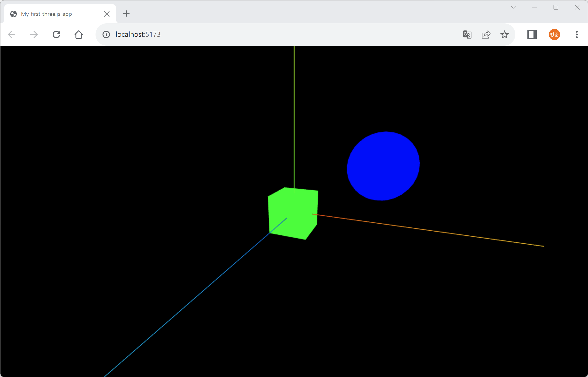Close the My first three.js app tab
The width and height of the screenshot is (588, 377).
point(107,14)
